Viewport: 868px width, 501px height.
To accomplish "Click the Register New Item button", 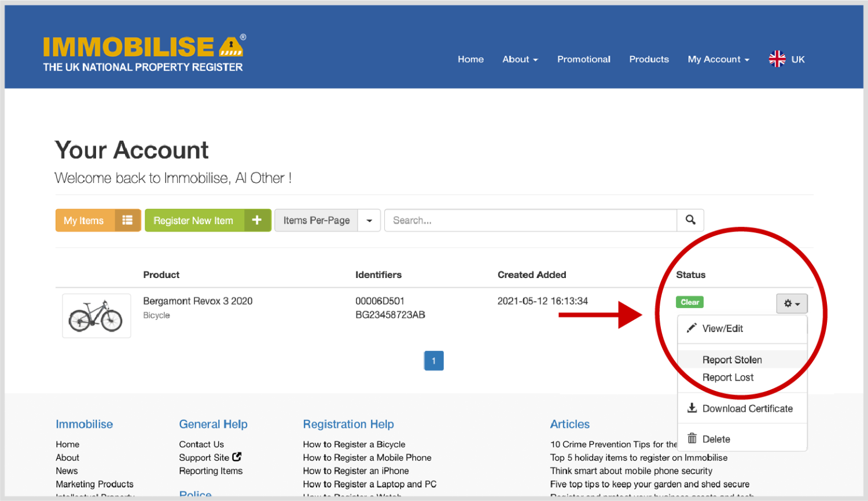I will [193, 221].
